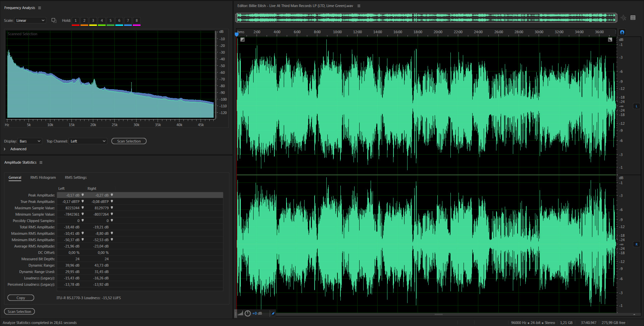Toggle Hold button 3 (yellow)
This screenshot has width=644, height=326.
point(93,21)
